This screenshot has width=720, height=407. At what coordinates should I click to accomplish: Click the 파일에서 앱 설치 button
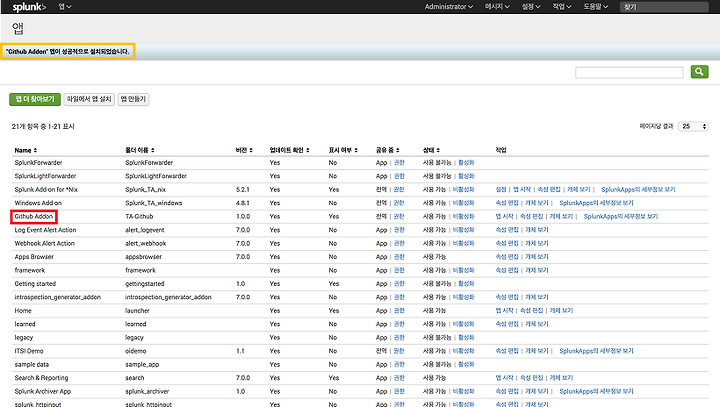coord(89,99)
